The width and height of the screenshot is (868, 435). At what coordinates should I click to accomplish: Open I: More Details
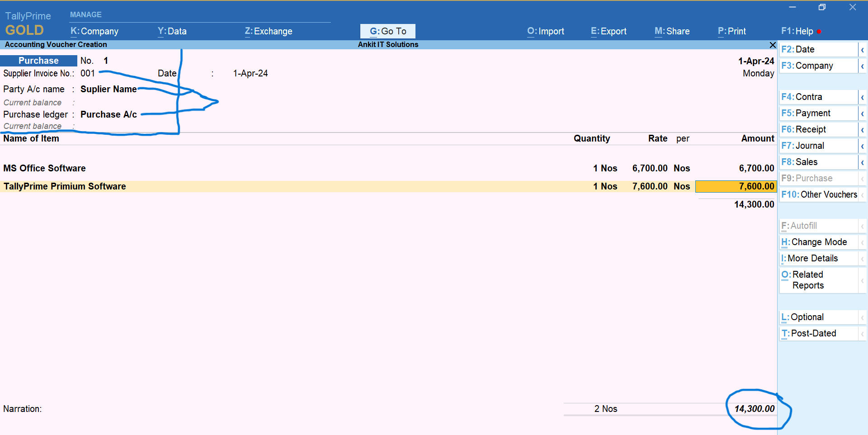tap(818, 258)
